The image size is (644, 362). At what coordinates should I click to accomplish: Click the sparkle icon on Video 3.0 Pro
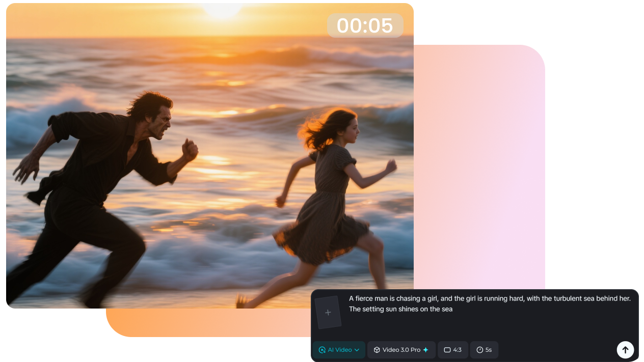(x=424, y=350)
